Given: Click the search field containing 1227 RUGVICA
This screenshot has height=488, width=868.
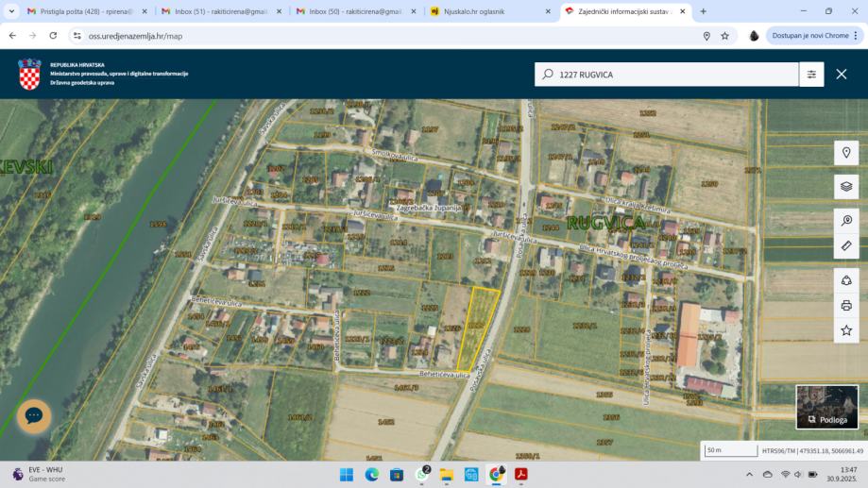Looking at the screenshot, I should click(671, 75).
